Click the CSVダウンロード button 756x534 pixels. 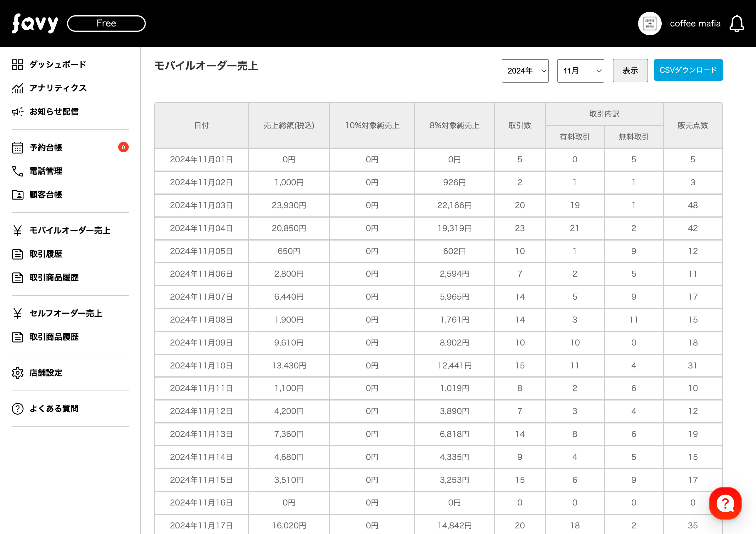(688, 70)
